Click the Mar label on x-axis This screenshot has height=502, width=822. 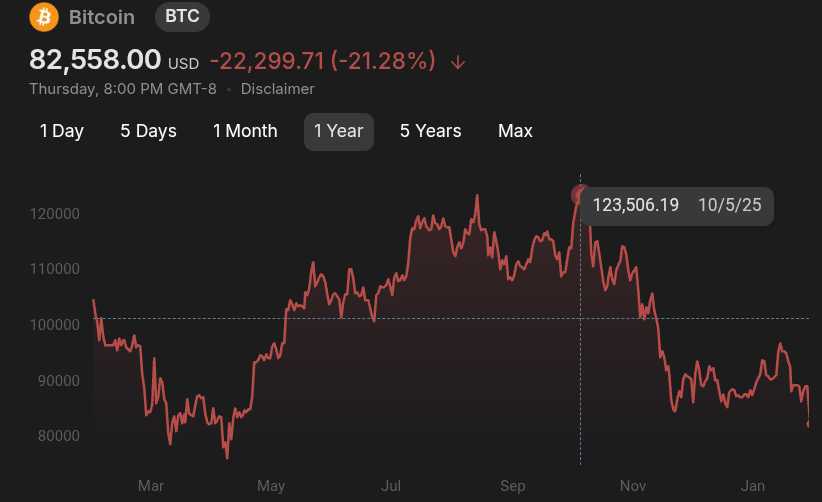[x=151, y=486]
